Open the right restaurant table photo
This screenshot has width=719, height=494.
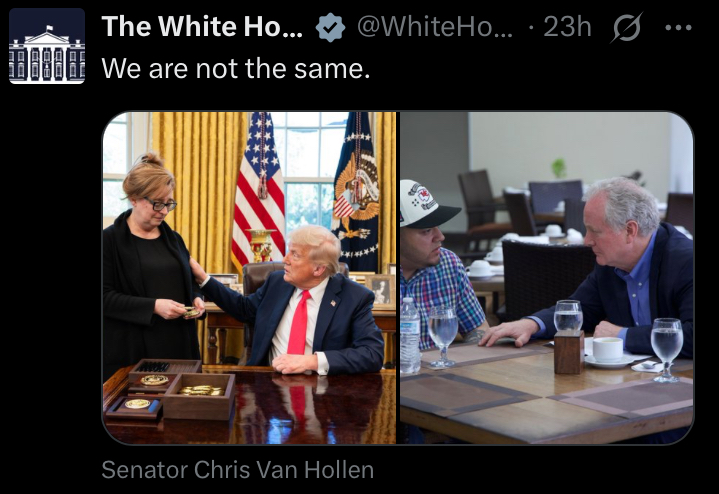[x=546, y=278]
